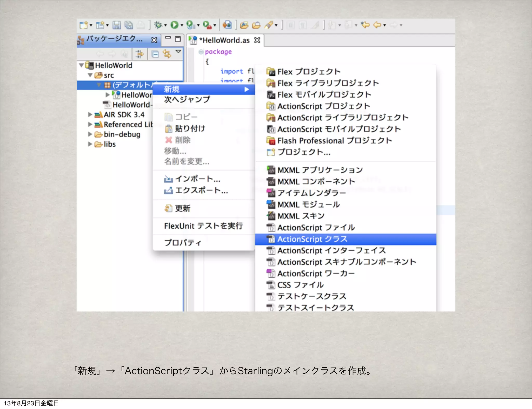Minimize the Package Explorer view
This screenshot has width=532, height=409.
[168, 38]
